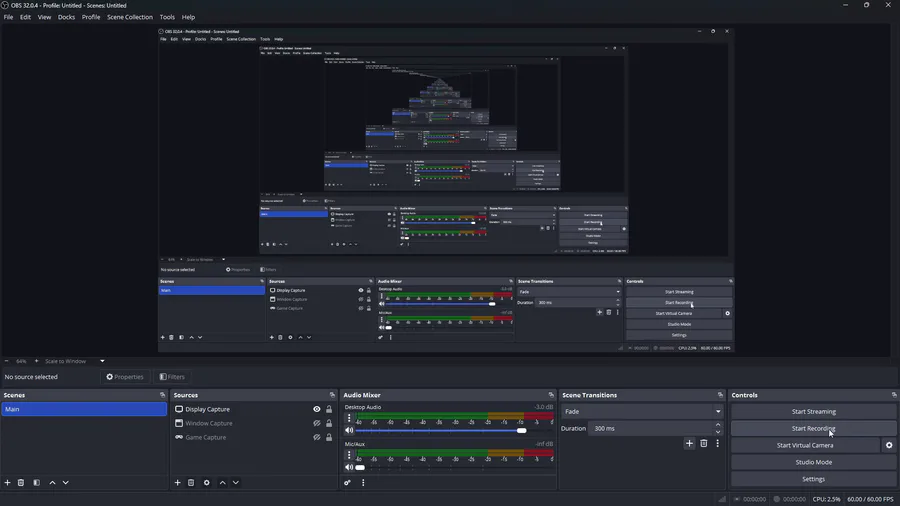The image size is (900, 506).
Task: Open Desktop Audio options three-dots
Action: (349, 418)
